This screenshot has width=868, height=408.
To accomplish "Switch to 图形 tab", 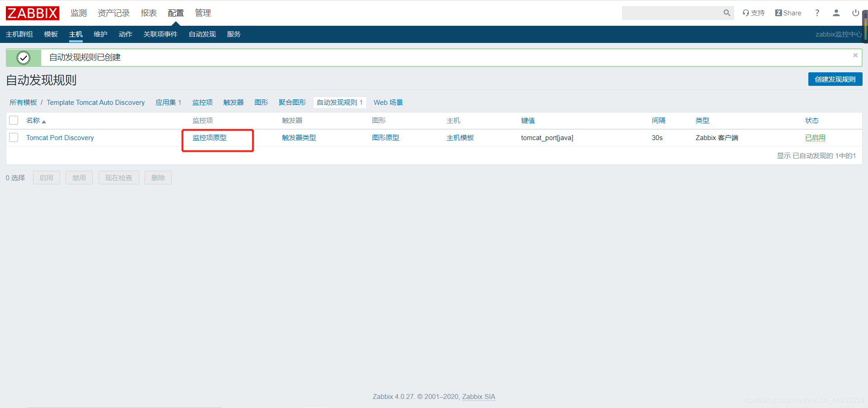I will tap(261, 103).
